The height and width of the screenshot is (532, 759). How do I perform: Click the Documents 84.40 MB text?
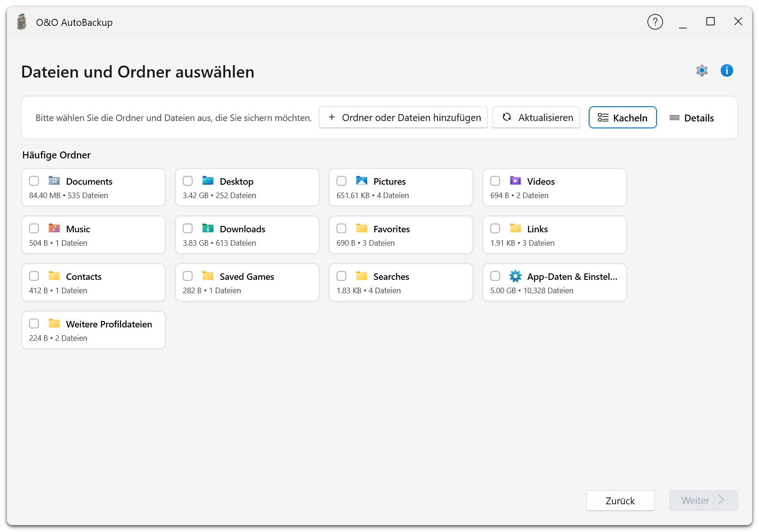point(45,196)
